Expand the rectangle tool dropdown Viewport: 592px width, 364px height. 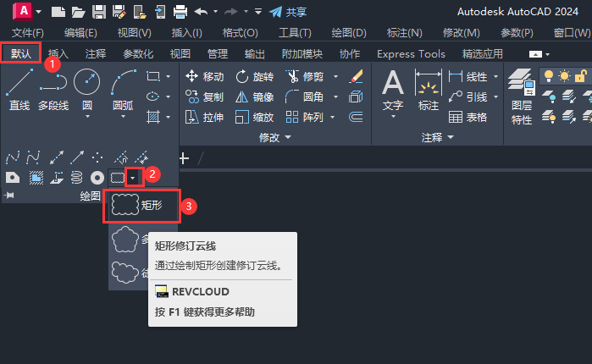click(168, 76)
